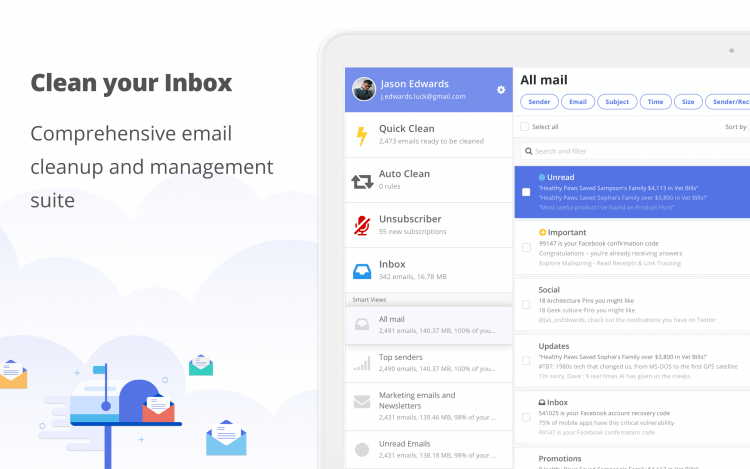Group mail by Subject filter
The width and height of the screenshot is (750, 469).
coord(617,102)
